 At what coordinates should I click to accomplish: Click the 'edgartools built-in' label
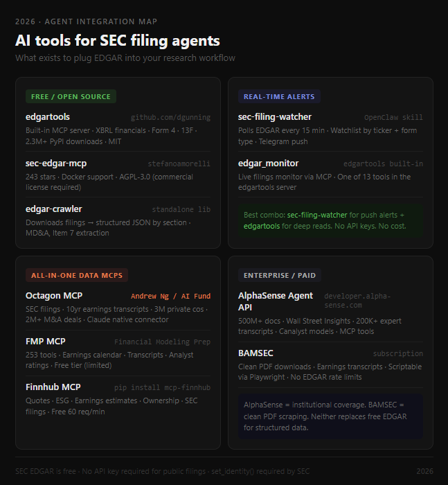[x=383, y=164]
